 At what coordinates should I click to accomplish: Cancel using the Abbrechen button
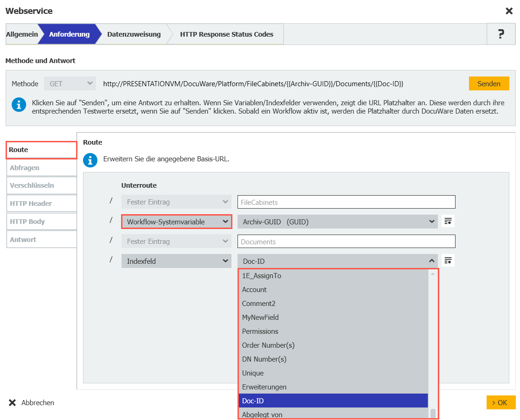coord(32,403)
